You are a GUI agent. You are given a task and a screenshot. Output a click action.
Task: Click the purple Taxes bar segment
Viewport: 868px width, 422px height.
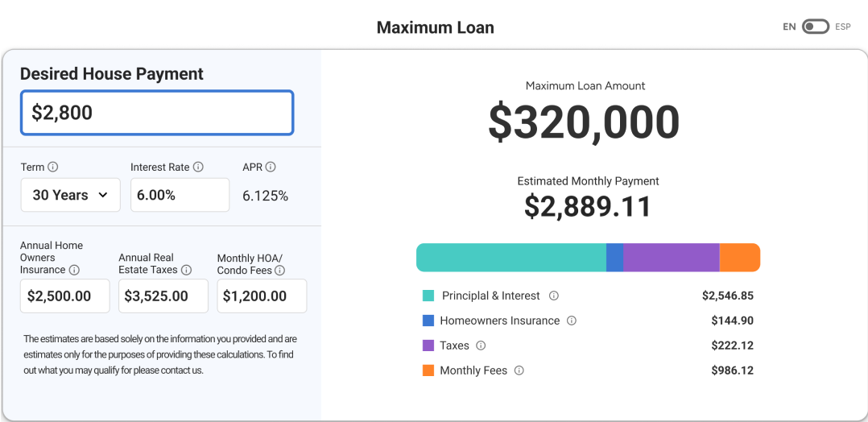[671, 258]
